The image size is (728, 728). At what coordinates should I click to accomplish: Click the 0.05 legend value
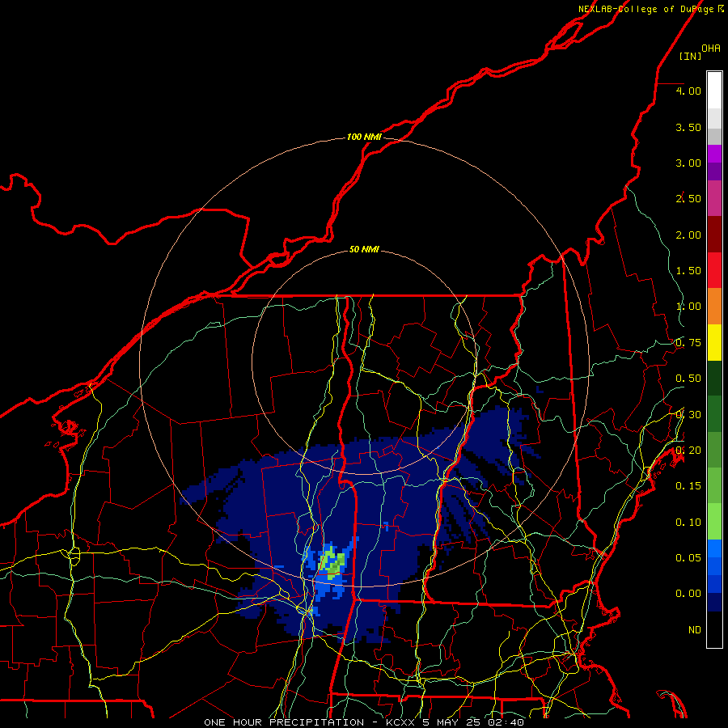pos(688,558)
